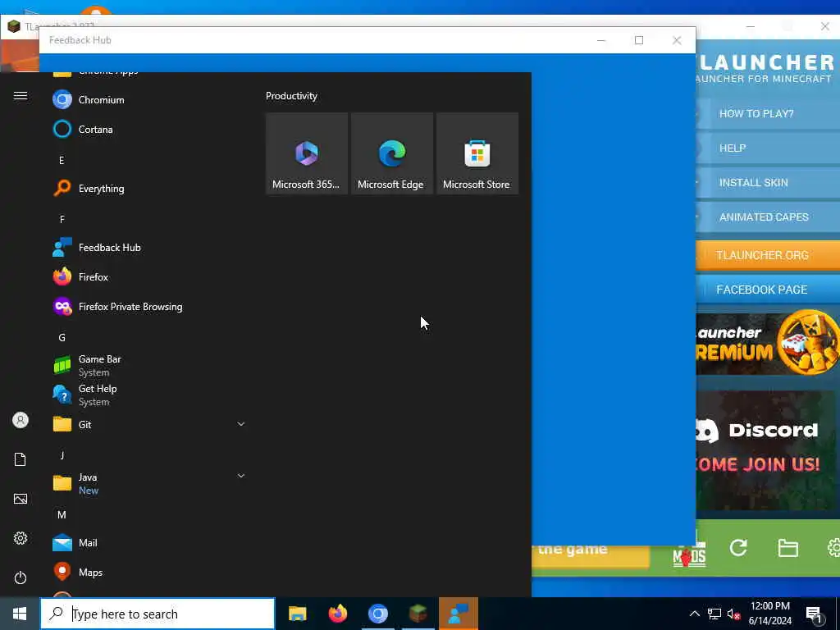Maximize the Feedback Hub window

(x=638, y=40)
